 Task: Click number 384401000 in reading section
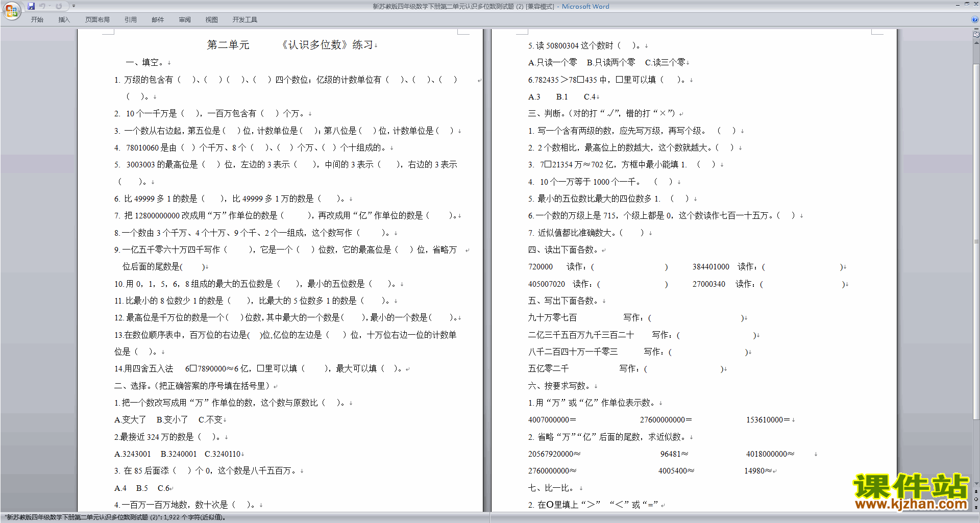(711, 266)
